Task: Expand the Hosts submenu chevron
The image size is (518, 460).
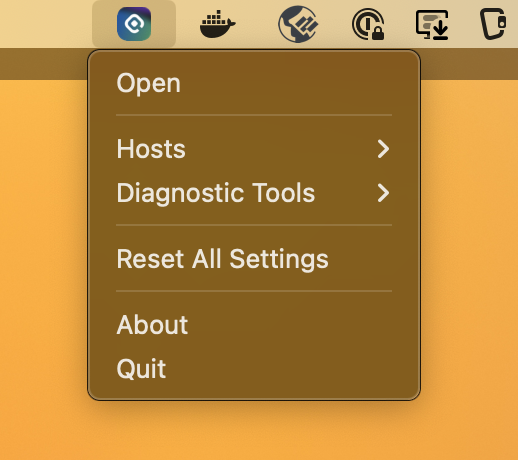Action: [x=383, y=149]
